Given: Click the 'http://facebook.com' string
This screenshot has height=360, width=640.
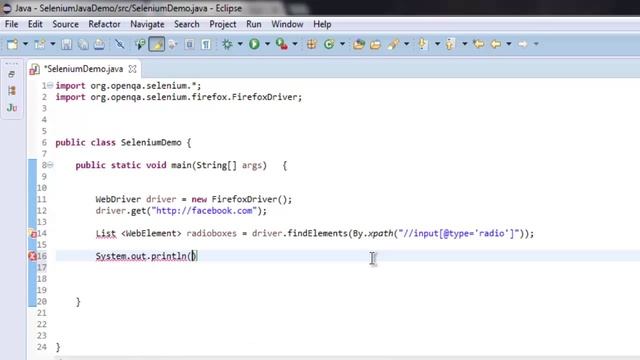Looking at the screenshot, I should click(x=204, y=211).
